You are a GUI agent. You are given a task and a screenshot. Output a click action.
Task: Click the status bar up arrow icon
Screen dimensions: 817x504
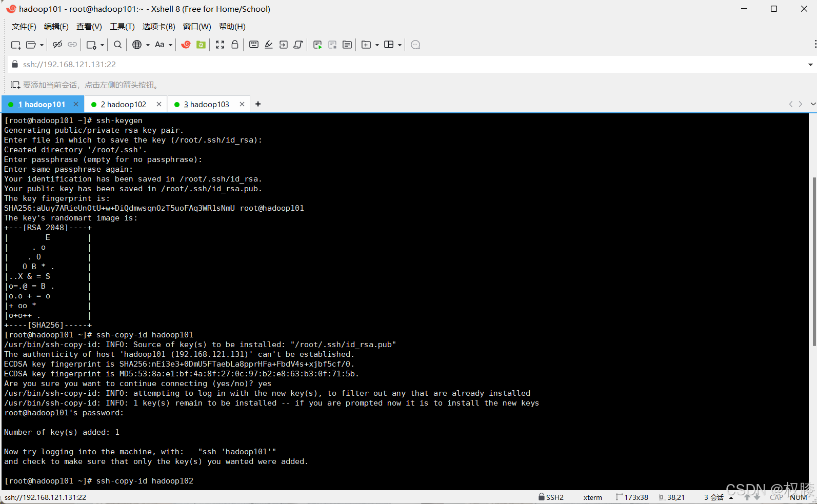click(747, 497)
